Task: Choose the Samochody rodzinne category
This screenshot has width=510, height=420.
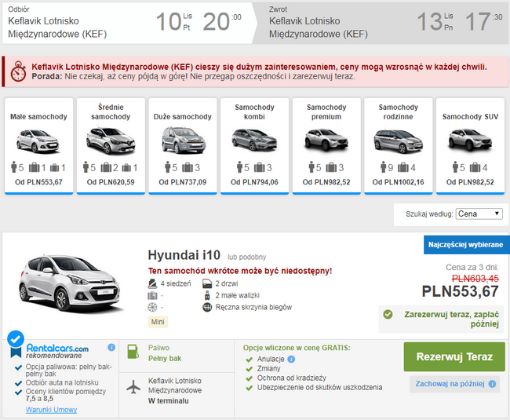Action: pyautogui.click(x=398, y=146)
